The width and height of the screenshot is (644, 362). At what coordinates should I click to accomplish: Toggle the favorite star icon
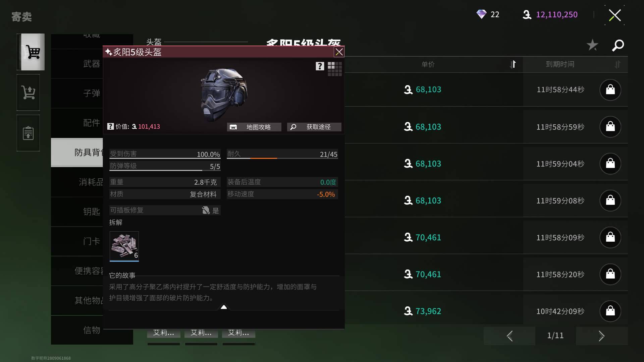(x=592, y=45)
